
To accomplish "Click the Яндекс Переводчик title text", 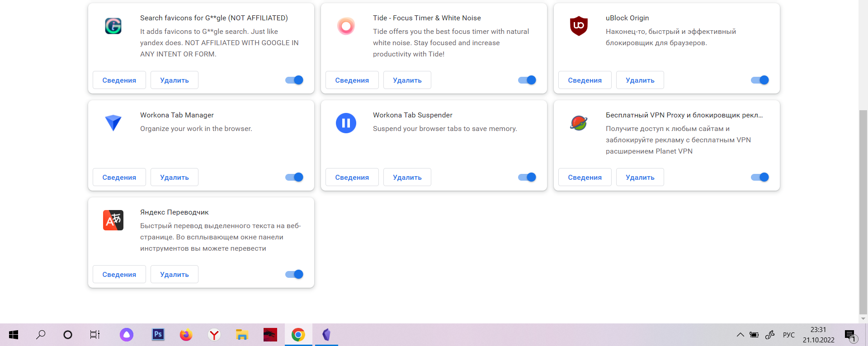I will (x=174, y=212).
